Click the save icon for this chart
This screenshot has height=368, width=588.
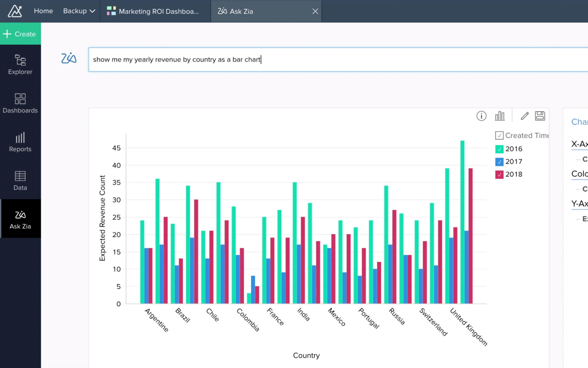pyautogui.click(x=540, y=116)
